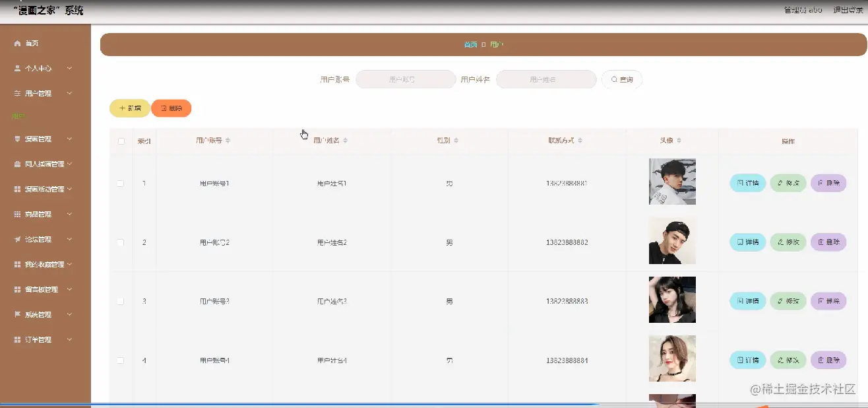Click the grid icon of 留言板管理

[17, 290]
